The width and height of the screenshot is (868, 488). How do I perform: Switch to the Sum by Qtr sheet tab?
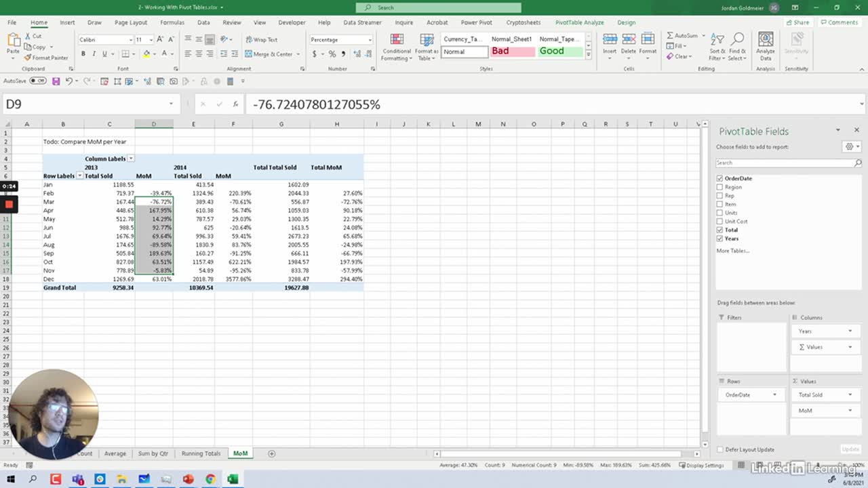point(153,453)
